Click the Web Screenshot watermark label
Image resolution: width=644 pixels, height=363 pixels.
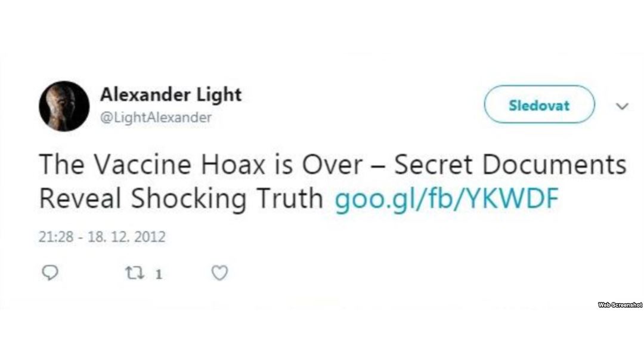click(620, 304)
